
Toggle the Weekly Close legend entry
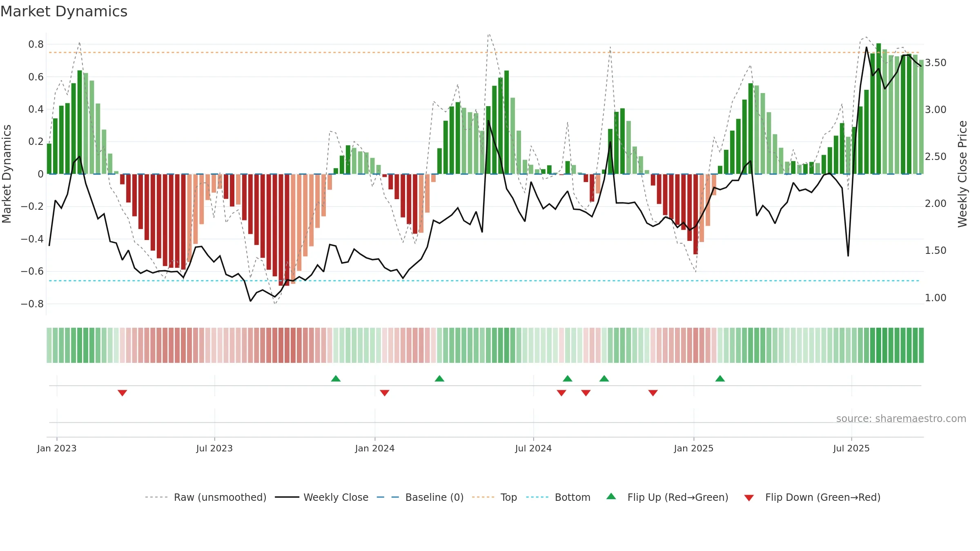(322, 497)
